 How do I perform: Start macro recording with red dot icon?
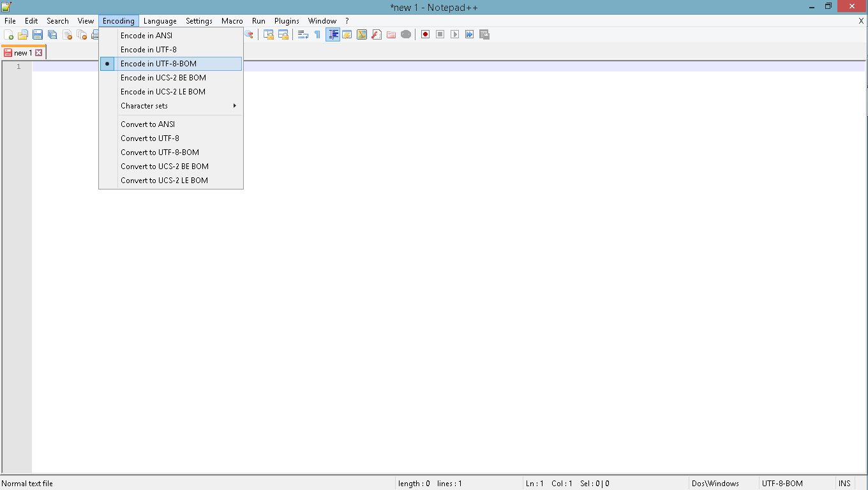425,34
